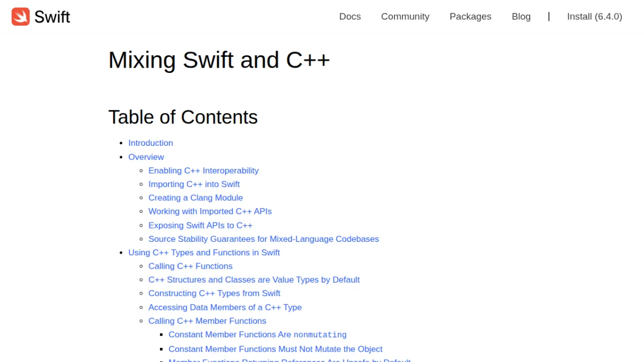Click Install (6.4.0) link

tap(595, 17)
